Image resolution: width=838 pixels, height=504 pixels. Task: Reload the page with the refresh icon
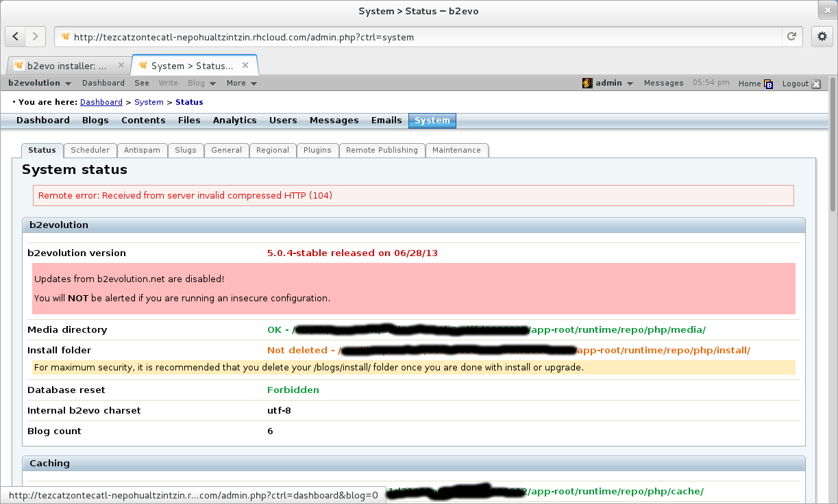coord(791,37)
